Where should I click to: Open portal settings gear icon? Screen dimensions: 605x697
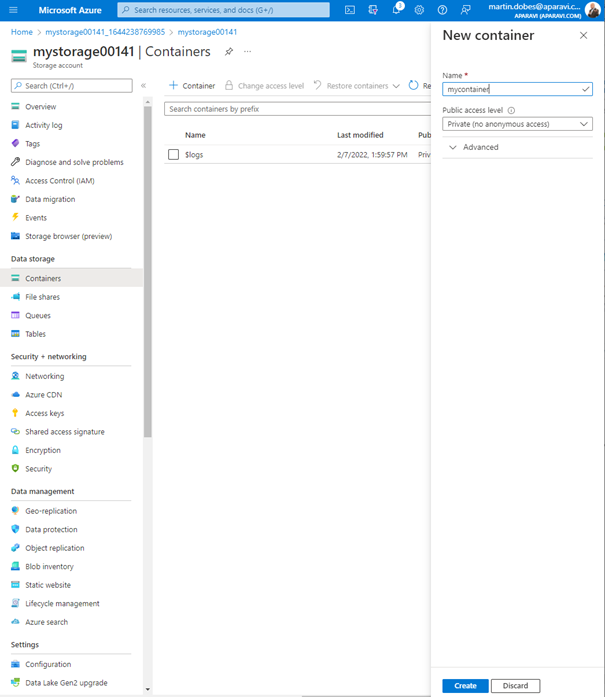click(419, 10)
